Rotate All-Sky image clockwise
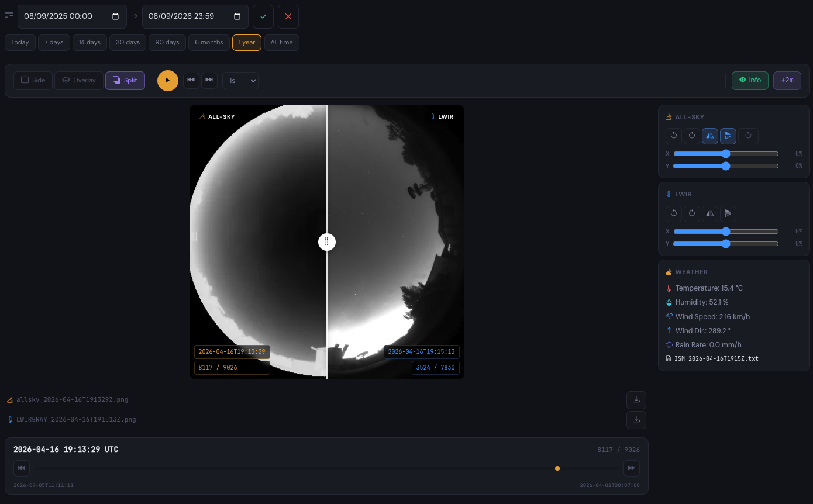Screen dimensions: 813x504 point(692,136)
